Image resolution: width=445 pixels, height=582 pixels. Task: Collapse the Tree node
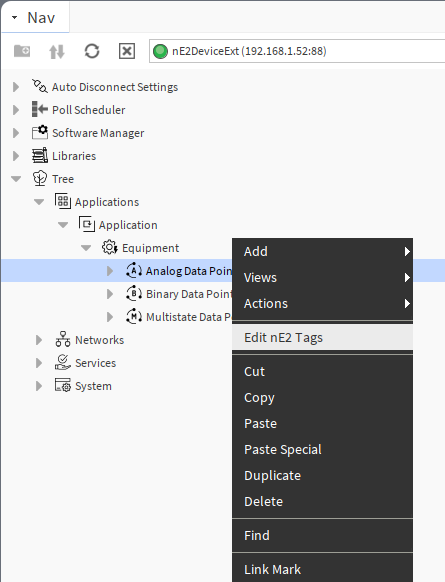(x=16, y=179)
